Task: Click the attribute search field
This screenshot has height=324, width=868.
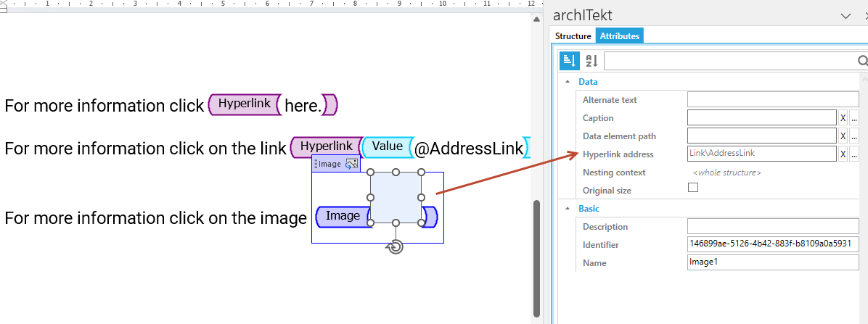Action: pos(729,61)
